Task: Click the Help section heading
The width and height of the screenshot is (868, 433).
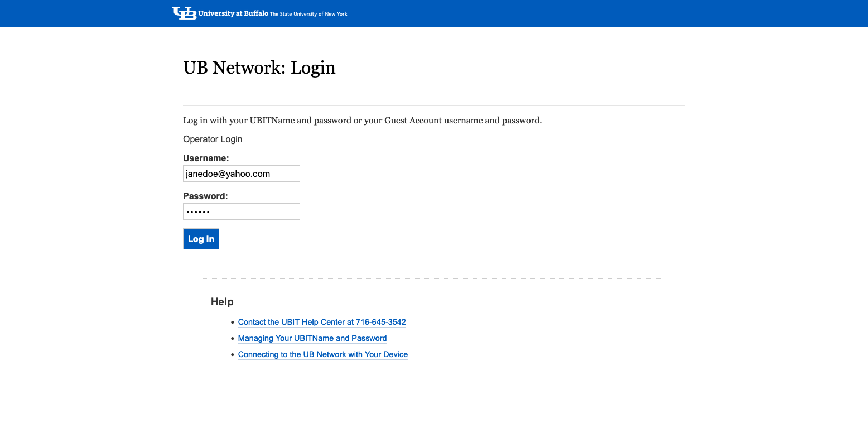Action: click(x=221, y=301)
